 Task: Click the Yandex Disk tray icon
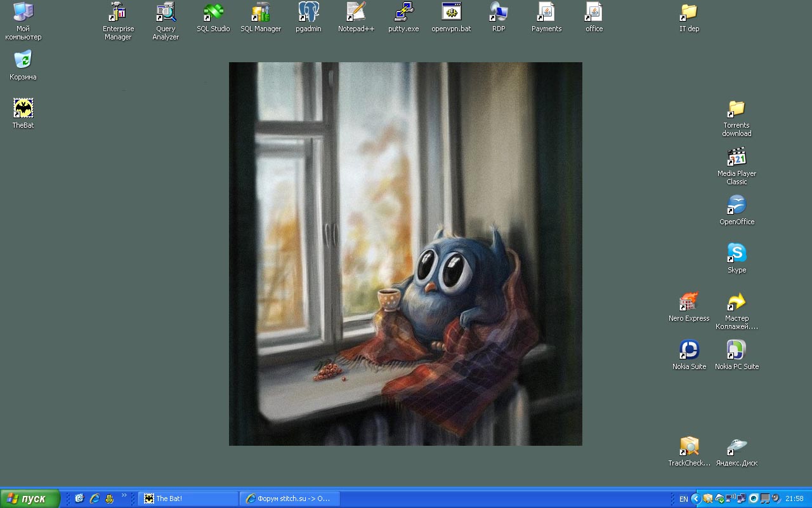tap(719, 498)
